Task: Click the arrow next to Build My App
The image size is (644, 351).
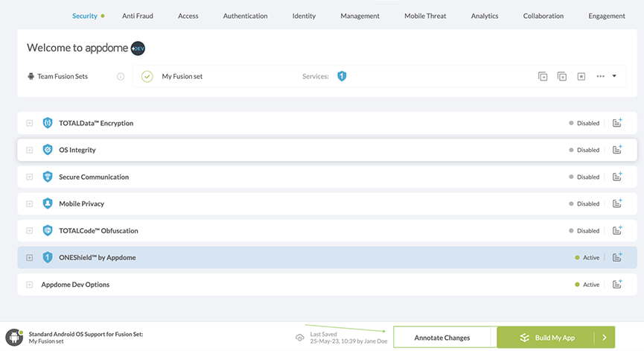Action: point(605,338)
